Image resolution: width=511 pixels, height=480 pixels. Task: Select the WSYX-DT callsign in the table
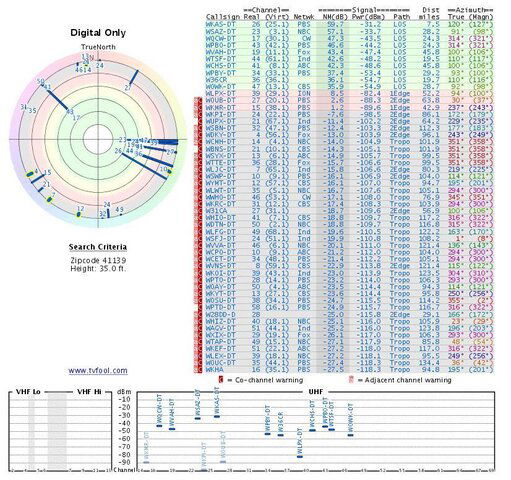(220, 156)
